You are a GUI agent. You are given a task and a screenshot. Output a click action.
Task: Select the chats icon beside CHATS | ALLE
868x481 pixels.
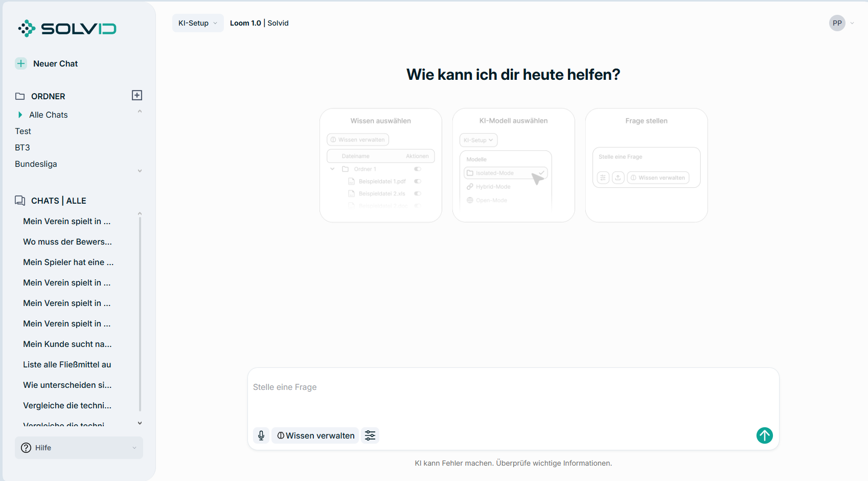point(20,200)
